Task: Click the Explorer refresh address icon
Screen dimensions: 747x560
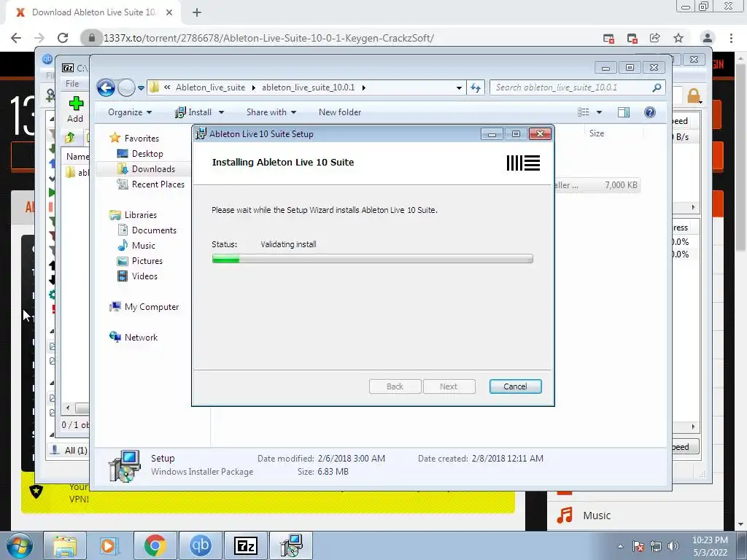Action: point(476,87)
